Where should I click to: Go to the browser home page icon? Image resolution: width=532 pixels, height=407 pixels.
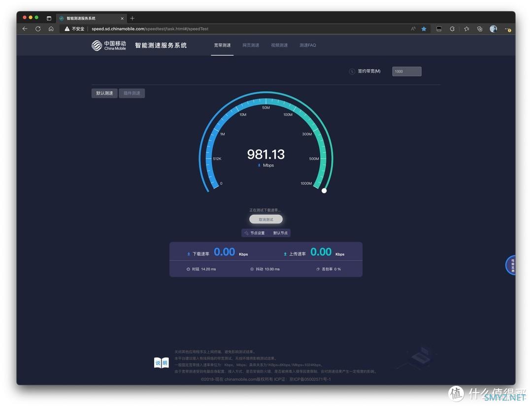(51, 29)
